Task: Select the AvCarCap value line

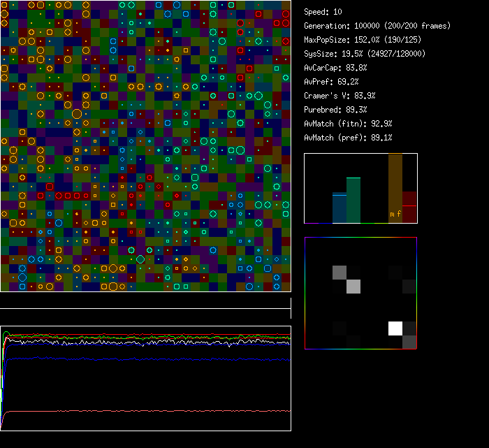Action: pyautogui.click(x=335, y=68)
